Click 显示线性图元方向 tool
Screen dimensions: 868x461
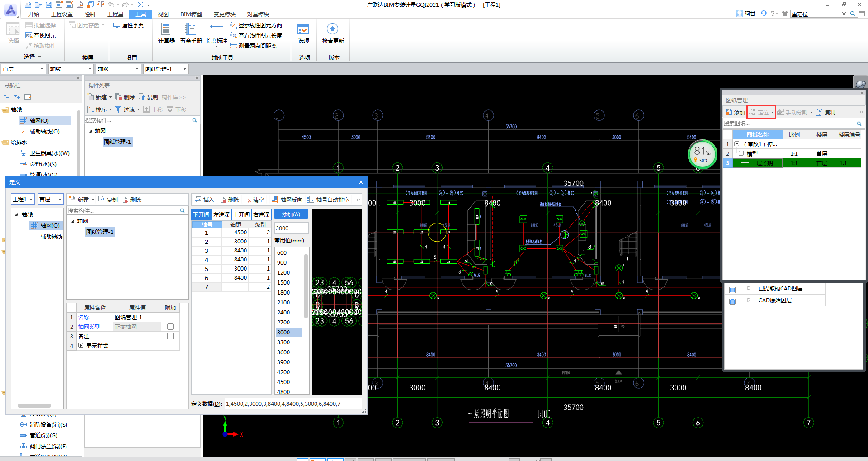(x=256, y=25)
